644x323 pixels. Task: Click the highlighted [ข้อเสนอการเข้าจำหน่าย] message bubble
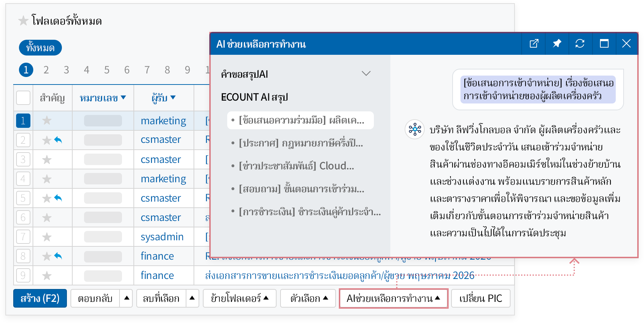click(x=538, y=90)
